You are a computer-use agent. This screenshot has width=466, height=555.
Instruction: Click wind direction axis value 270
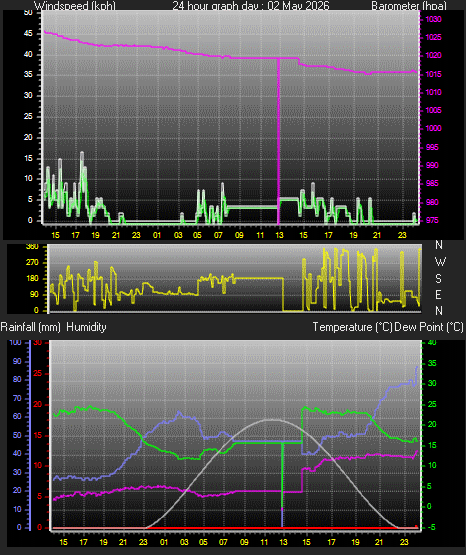coord(32,263)
